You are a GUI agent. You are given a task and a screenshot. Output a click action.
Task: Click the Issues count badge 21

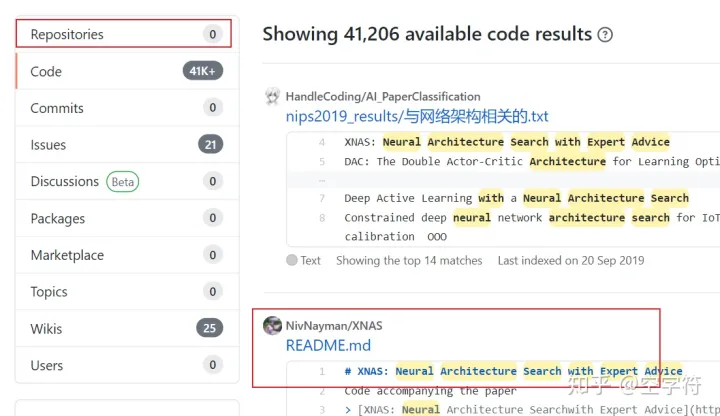(210, 145)
